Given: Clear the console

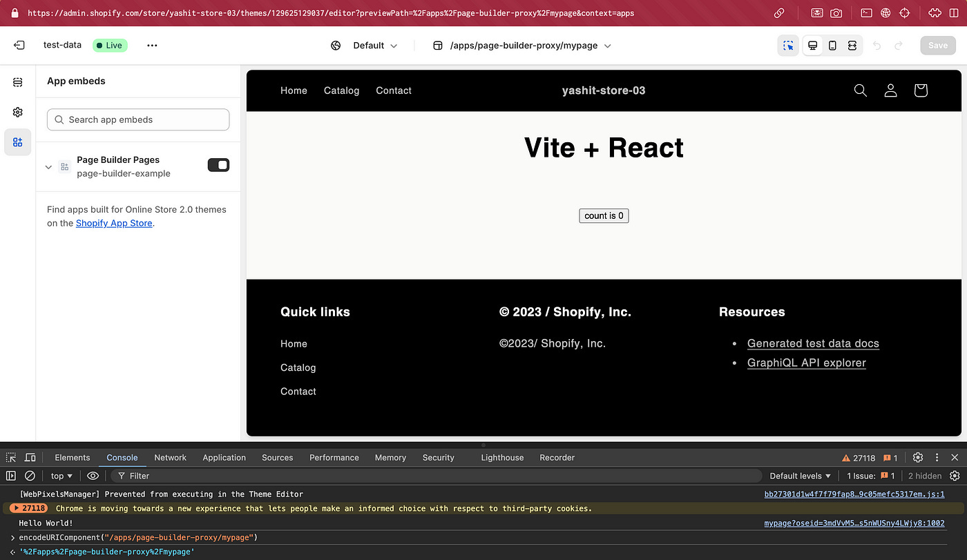Looking at the screenshot, I should click(30, 476).
